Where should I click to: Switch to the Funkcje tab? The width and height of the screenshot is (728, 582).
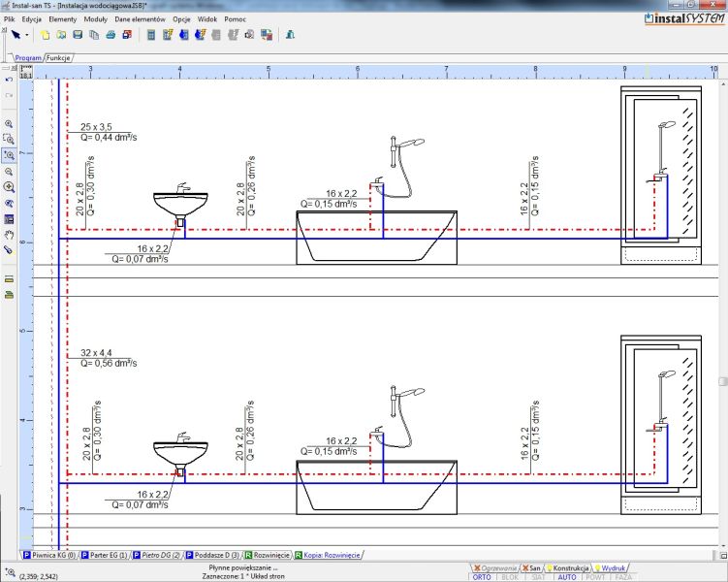pyautogui.click(x=59, y=58)
